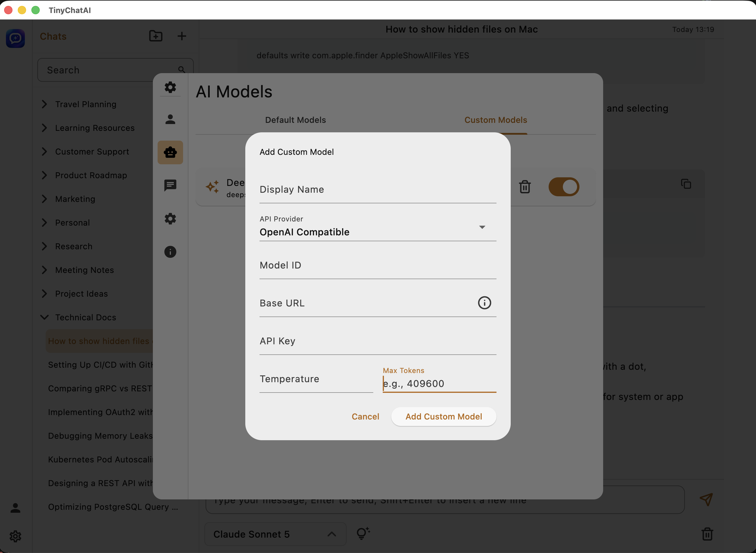Click the search magnifier icon
756x553 pixels.
point(182,70)
